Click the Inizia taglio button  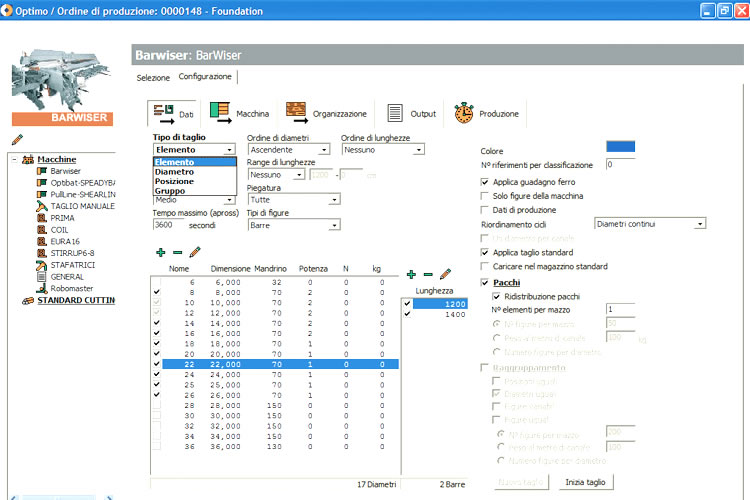587,482
